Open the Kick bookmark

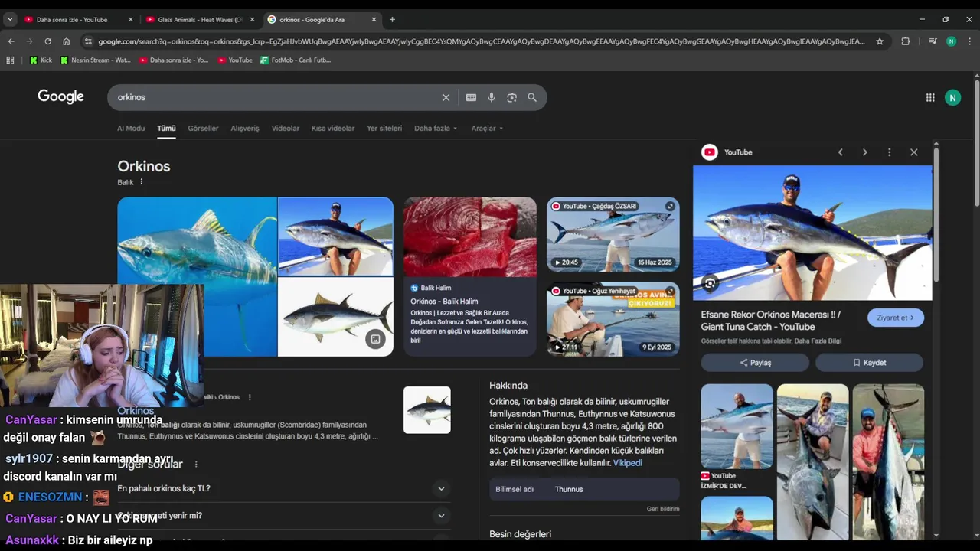[x=41, y=60]
